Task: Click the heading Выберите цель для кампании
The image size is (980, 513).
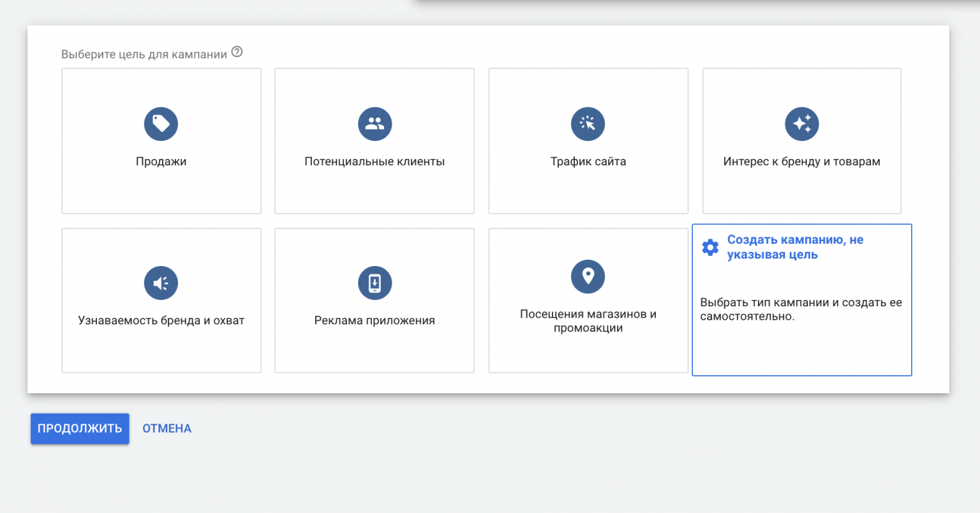Action: [x=144, y=54]
